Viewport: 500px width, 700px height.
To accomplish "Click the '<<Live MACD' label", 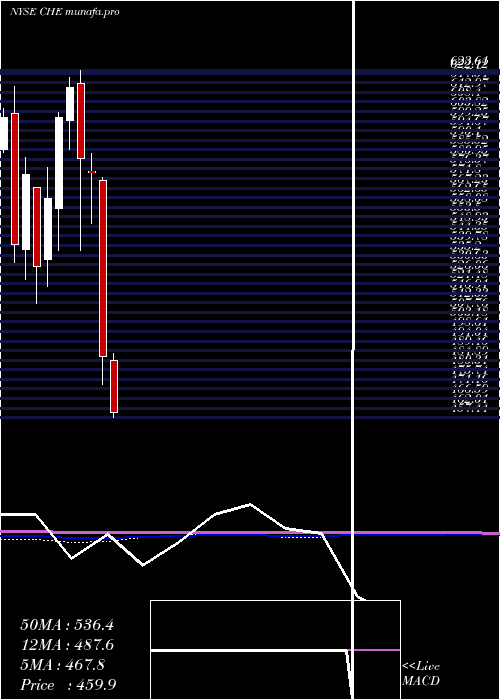I will tap(421, 674).
